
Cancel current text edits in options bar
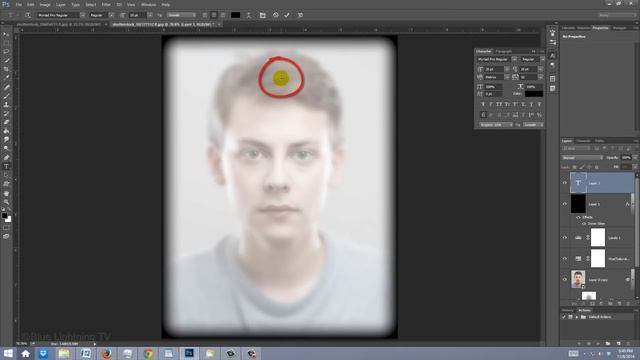[x=276, y=15]
